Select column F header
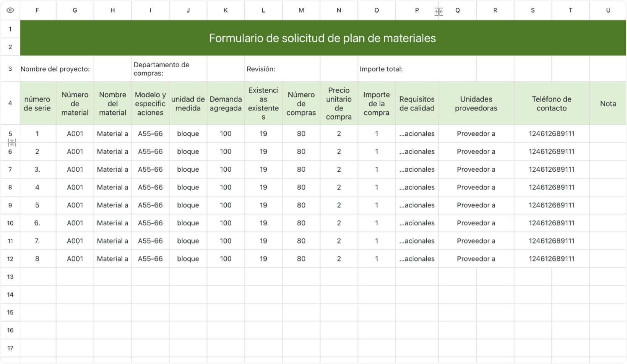 pos(37,10)
